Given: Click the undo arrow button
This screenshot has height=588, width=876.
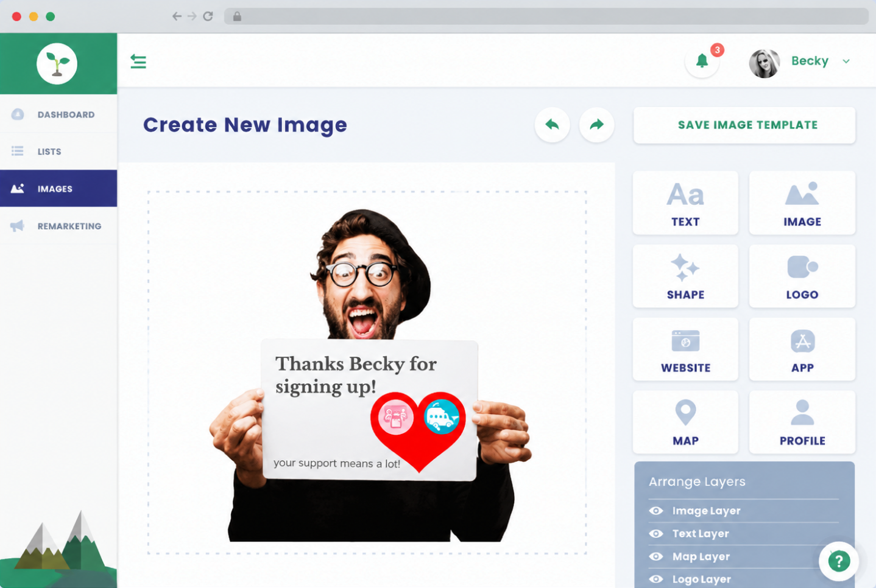Looking at the screenshot, I should pos(552,125).
